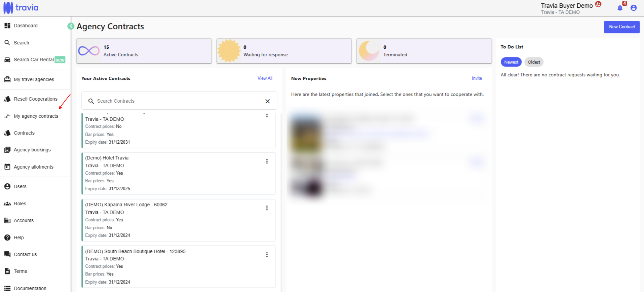Open Agency bookings menu item
Viewport: 644px width, 292px height.
(32, 150)
